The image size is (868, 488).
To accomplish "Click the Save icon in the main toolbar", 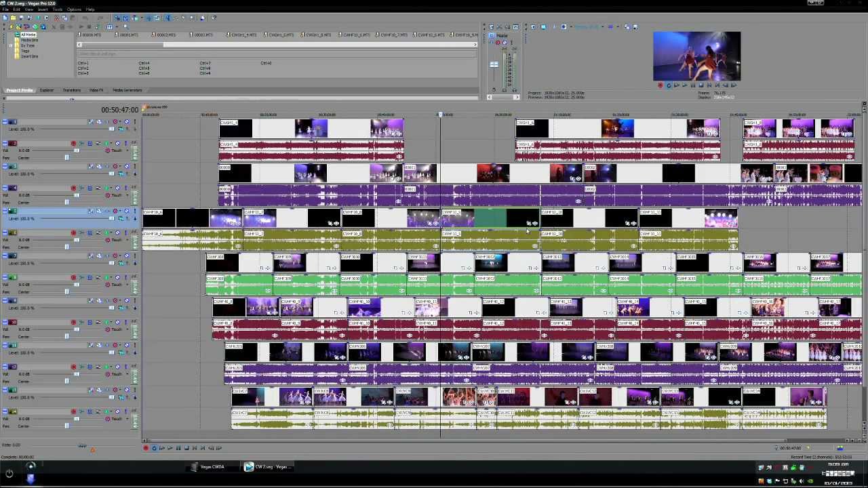I will pyautogui.click(x=20, y=18).
